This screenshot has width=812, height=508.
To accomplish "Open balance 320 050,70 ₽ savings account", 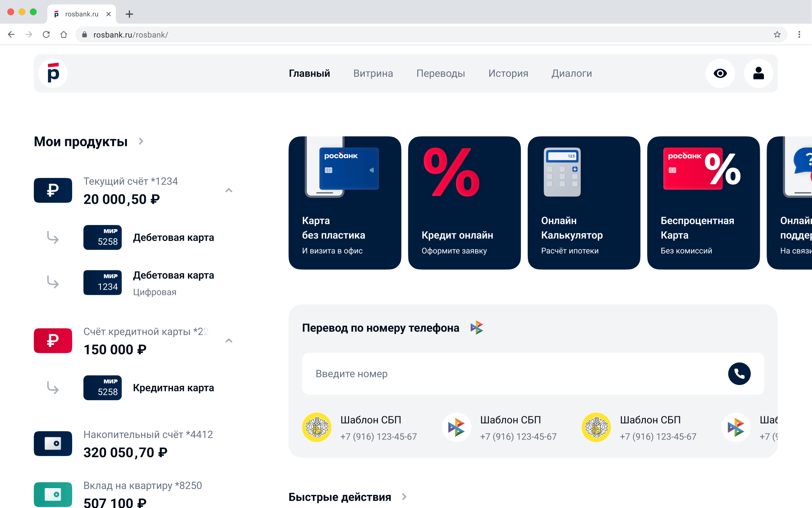I will point(125,453).
